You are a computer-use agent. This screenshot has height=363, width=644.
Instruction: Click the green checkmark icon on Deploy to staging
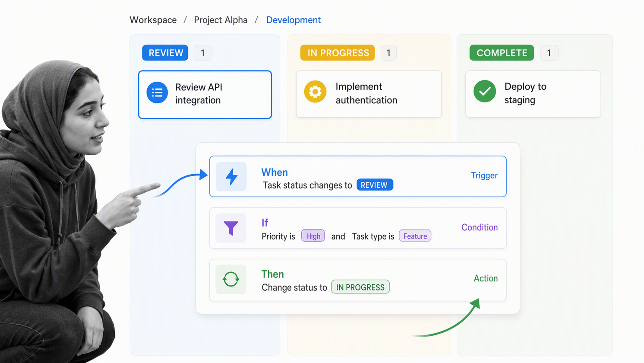pyautogui.click(x=485, y=91)
